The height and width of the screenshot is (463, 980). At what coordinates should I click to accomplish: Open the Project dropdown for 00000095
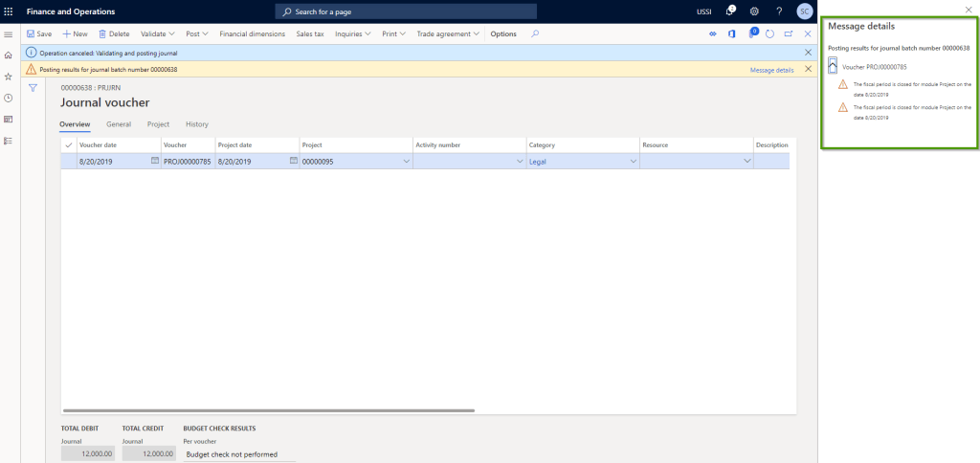(407, 162)
